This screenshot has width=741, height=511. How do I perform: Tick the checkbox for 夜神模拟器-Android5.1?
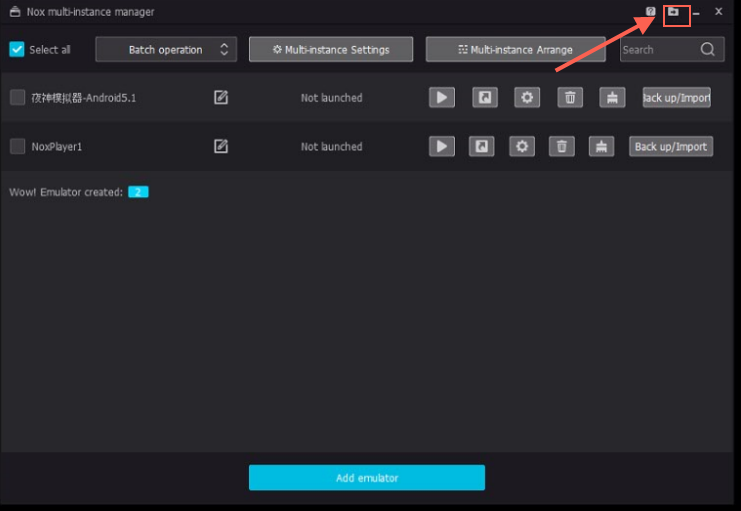click(x=17, y=97)
